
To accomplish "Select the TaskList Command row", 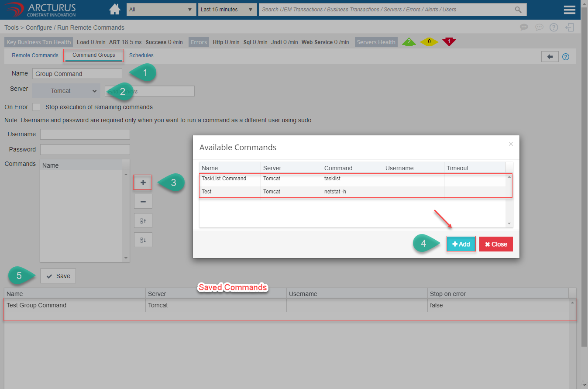I will tap(224, 179).
